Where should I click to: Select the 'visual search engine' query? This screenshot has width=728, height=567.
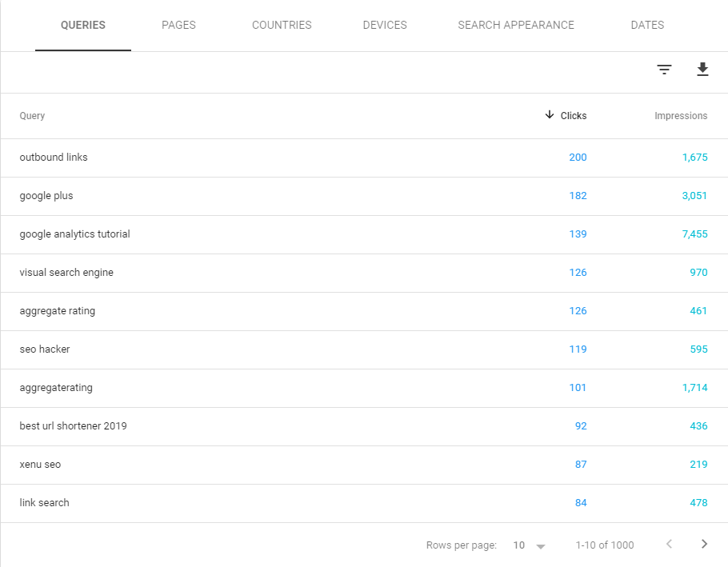(x=66, y=273)
